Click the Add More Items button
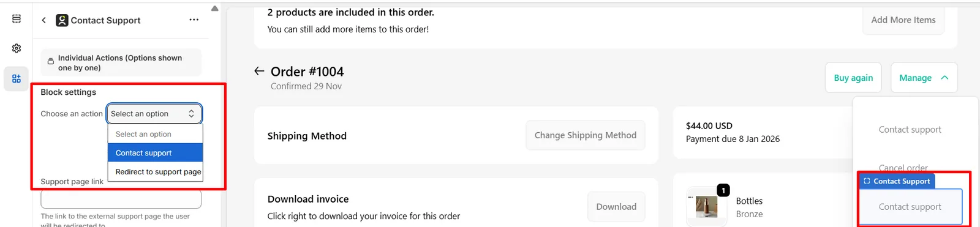The width and height of the screenshot is (980, 227). pyautogui.click(x=903, y=20)
